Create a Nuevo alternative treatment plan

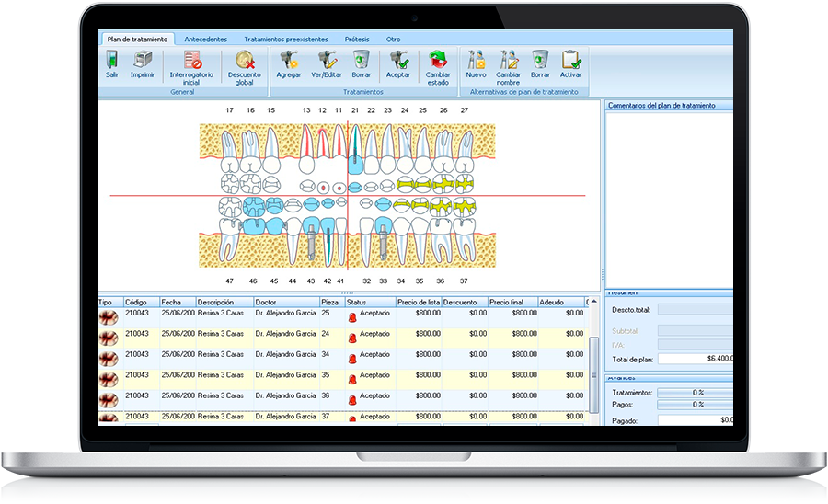(x=476, y=64)
